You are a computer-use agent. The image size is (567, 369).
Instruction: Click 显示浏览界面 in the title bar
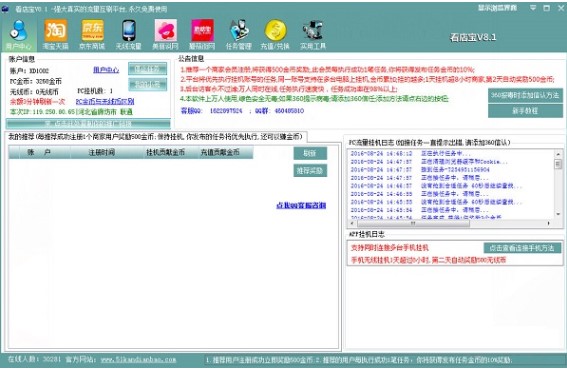[x=497, y=8]
